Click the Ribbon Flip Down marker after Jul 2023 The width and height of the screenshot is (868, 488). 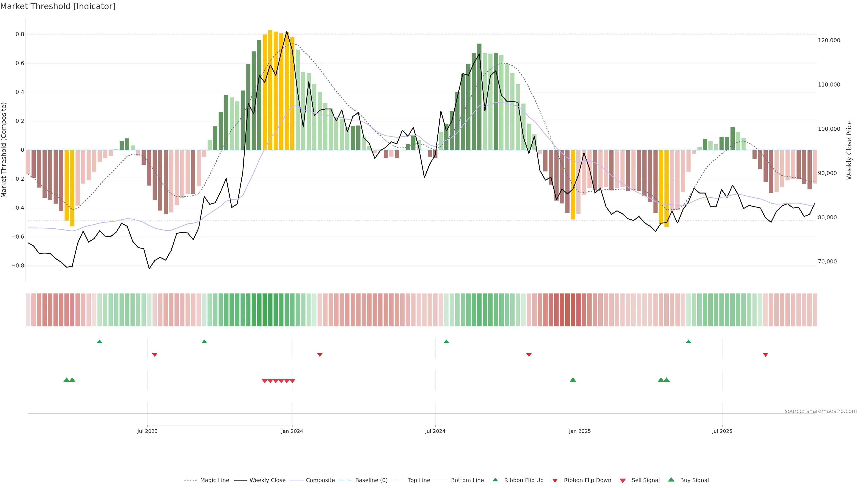tap(155, 355)
